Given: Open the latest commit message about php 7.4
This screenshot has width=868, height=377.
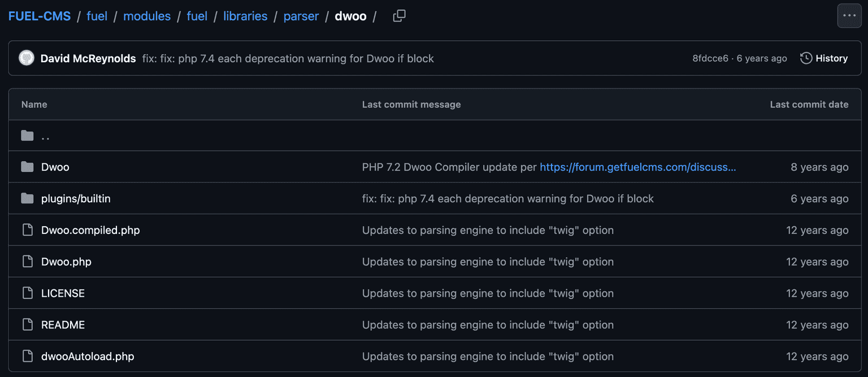Looking at the screenshot, I should point(288,58).
